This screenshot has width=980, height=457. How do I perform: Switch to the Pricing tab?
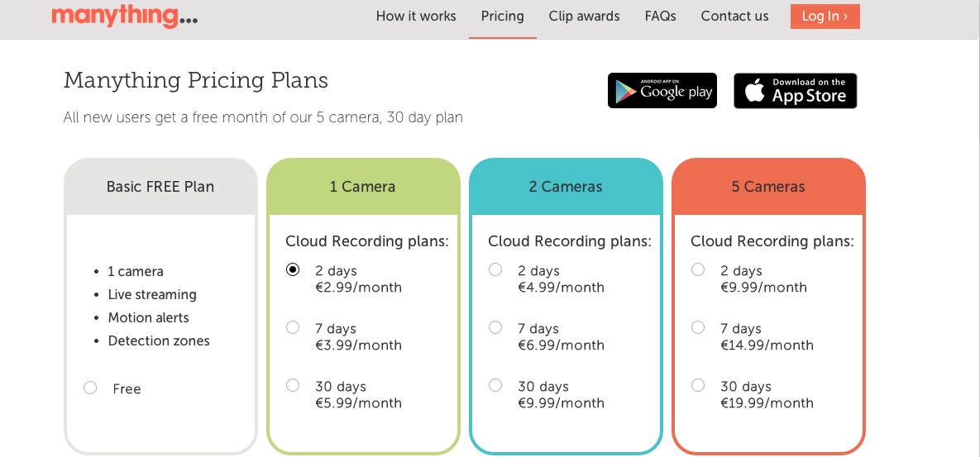point(502,17)
